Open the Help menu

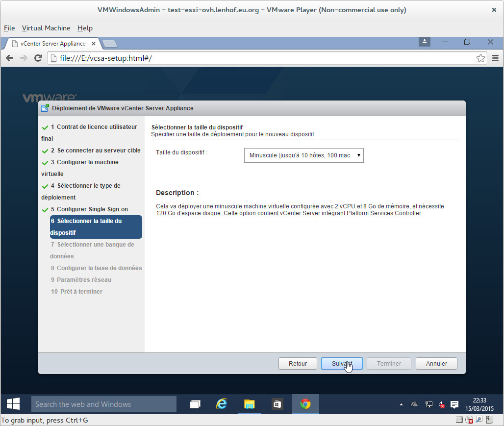pos(85,28)
